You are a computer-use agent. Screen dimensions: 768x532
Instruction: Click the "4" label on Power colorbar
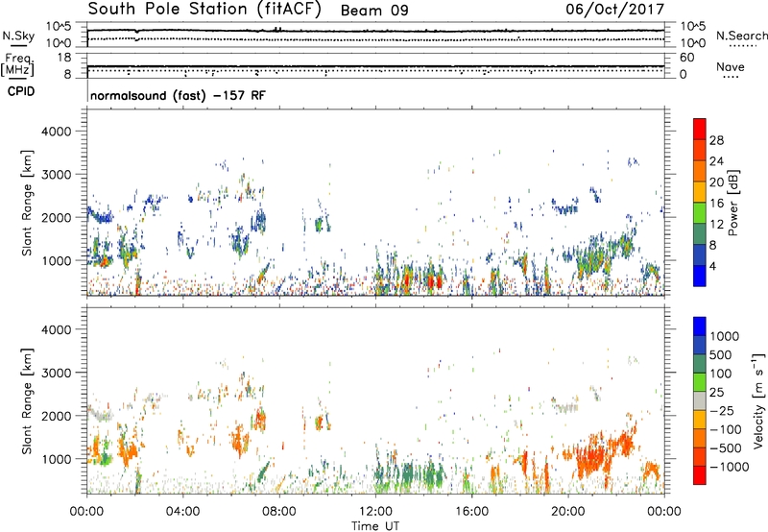713,266
